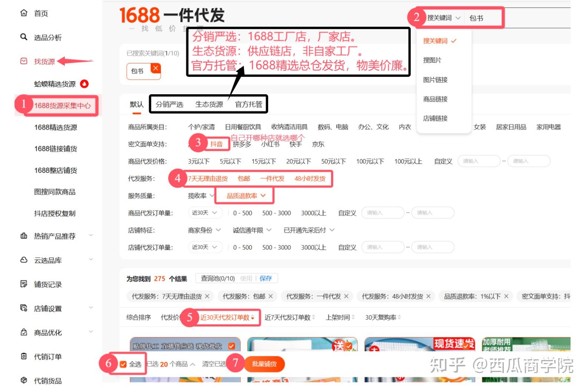Click the 批量铺货 button
Screen dimensions: 588x389
click(264, 364)
